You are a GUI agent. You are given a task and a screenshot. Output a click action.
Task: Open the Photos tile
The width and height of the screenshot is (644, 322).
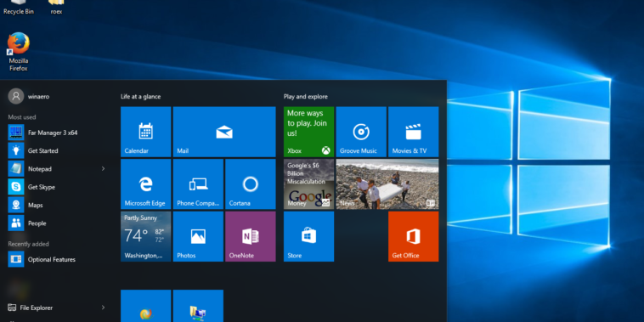[x=198, y=236]
